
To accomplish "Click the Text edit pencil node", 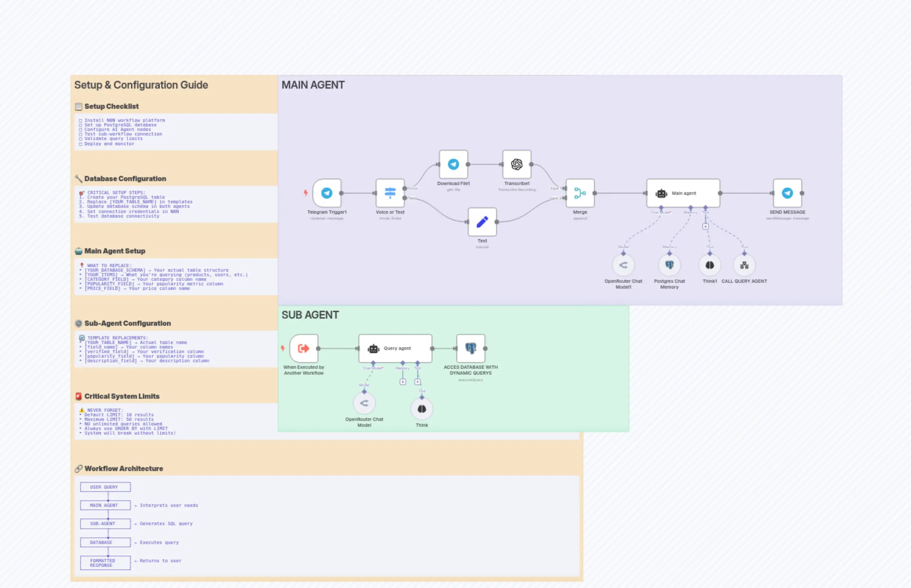I will (x=482, y=222).
